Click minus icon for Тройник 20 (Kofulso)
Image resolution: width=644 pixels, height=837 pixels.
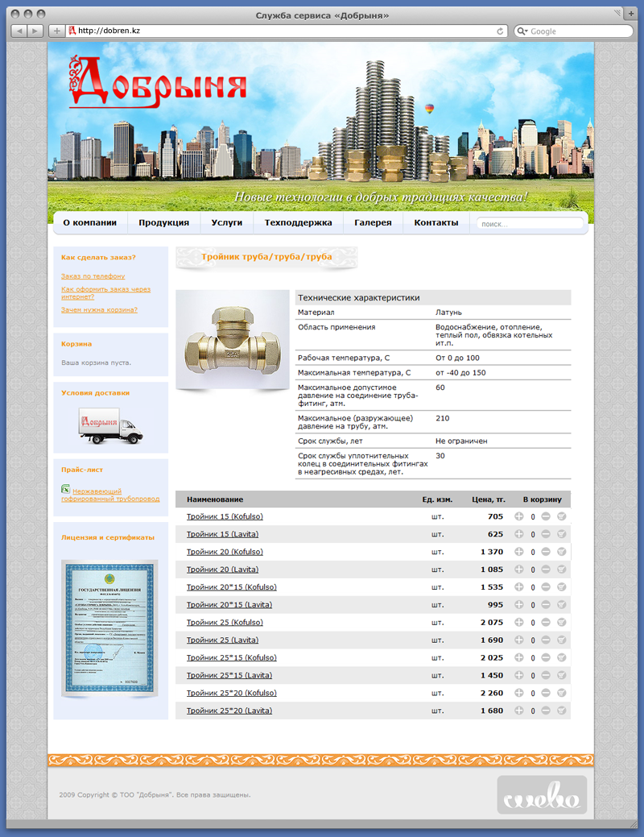(545, 551)
